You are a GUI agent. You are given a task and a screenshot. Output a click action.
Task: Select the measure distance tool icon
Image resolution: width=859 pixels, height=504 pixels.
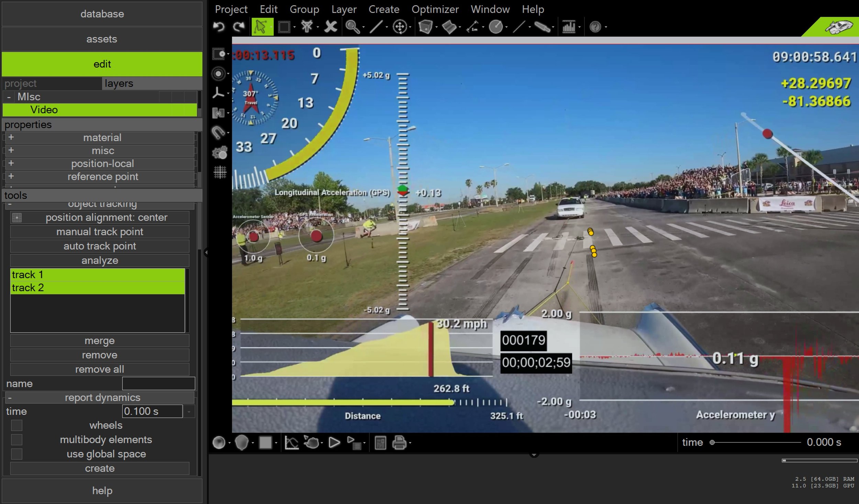click(472, 27)
